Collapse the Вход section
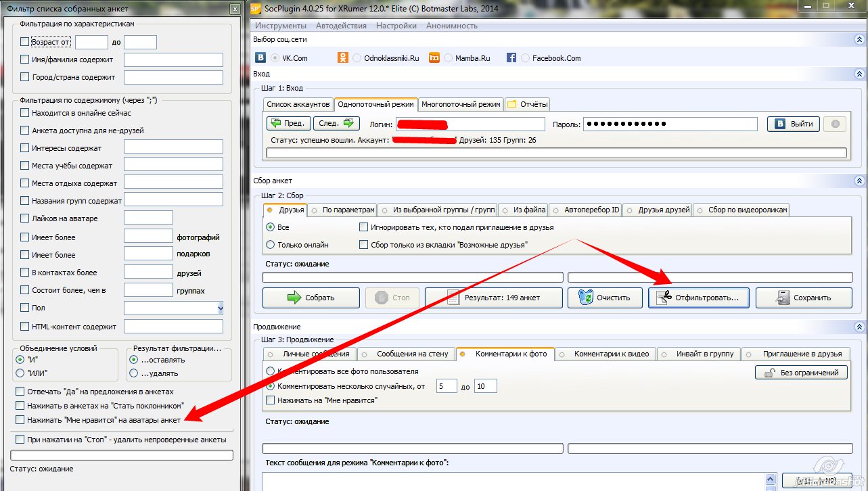Image resolution: width=868 pixels, height=491 pixels. 859,74
